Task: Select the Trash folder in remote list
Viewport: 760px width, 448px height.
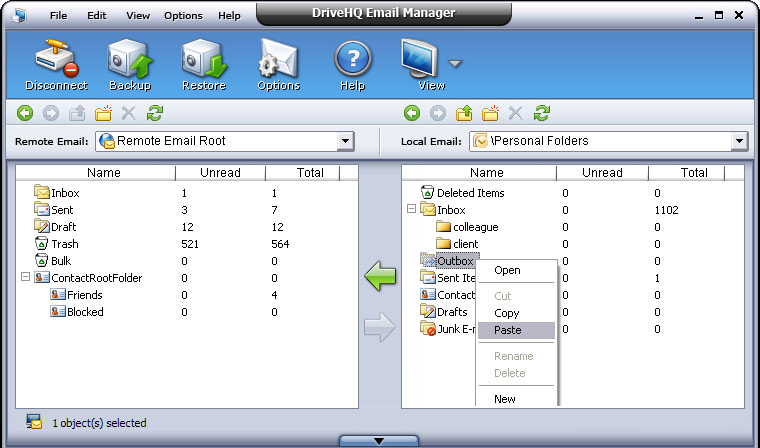Action: (x=65, y=244)
